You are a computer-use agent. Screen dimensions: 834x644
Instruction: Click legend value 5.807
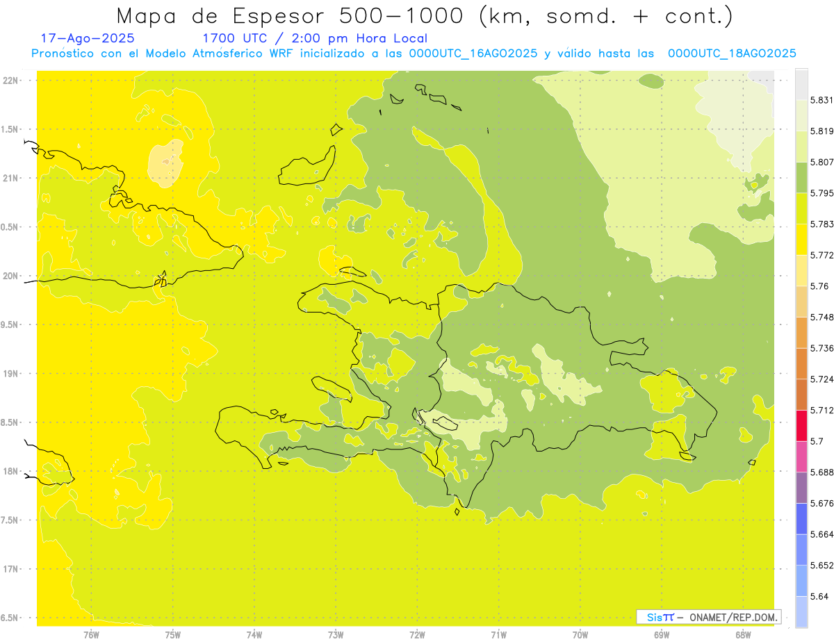coord(821,162)
